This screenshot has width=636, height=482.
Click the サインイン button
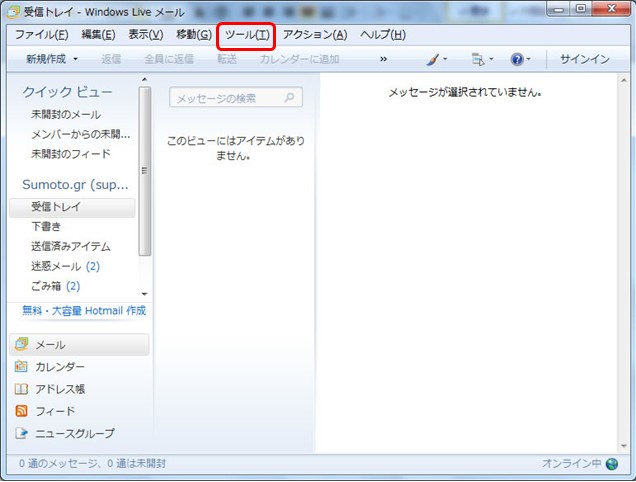click(584, 59)
